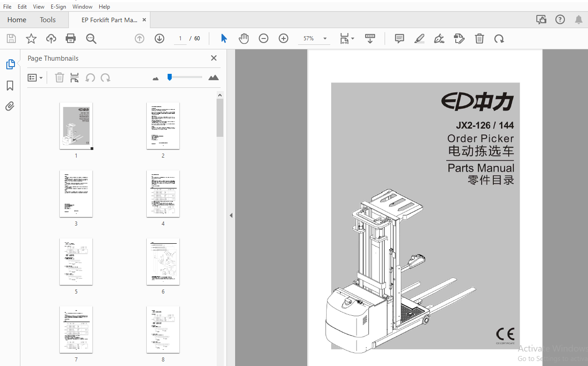The height and width of the screenshot is (366, 588).
Task: Close the Page Thumbnails panel
Action: (214, 58)
